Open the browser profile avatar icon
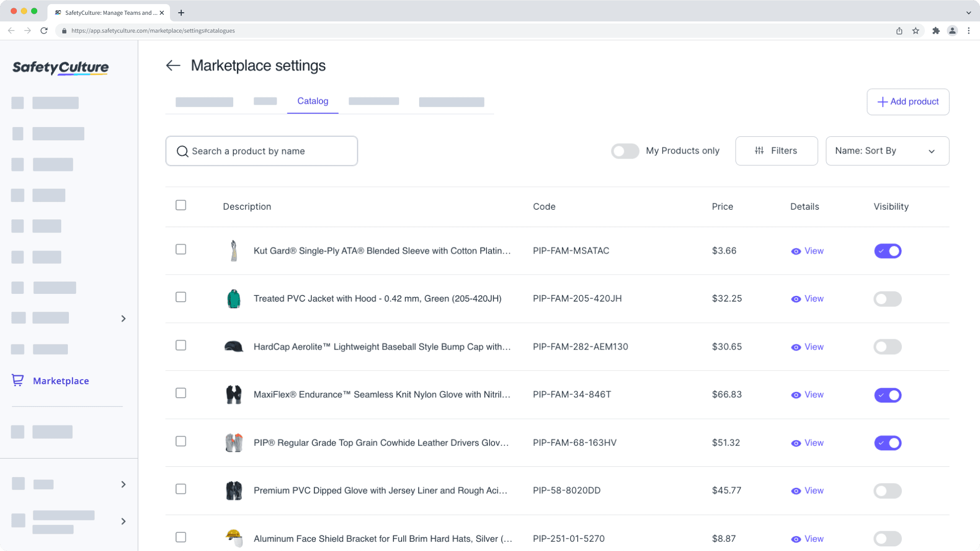This screenshot has width=980, height=551. pos(952,31)
